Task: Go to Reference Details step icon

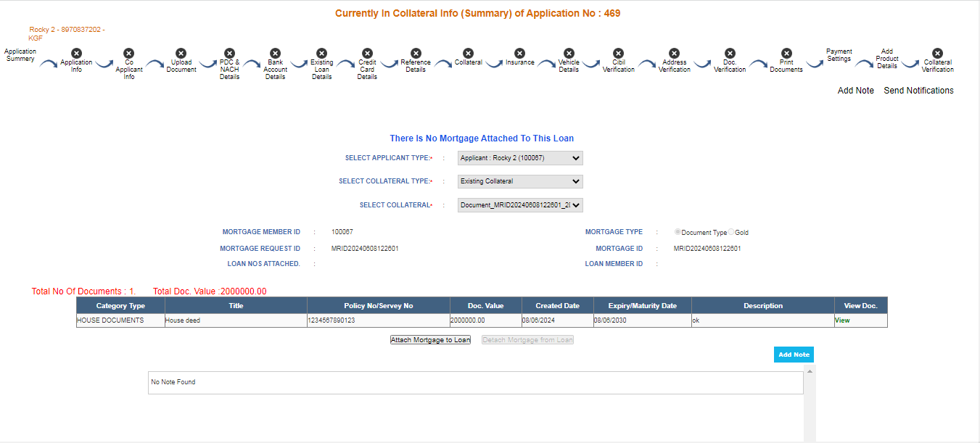Action: pyautogui.click(x=416, y=53)
